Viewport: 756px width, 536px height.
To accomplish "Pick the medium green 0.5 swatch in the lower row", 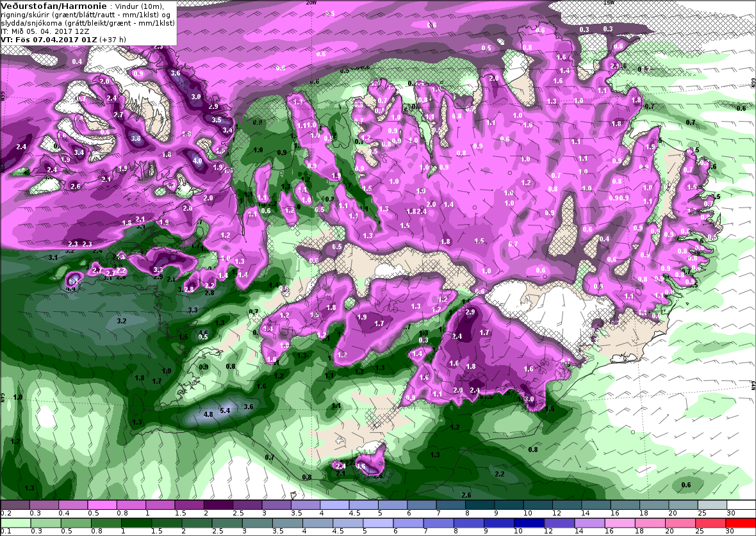I will pyautogui.click(x=76, y=523).
